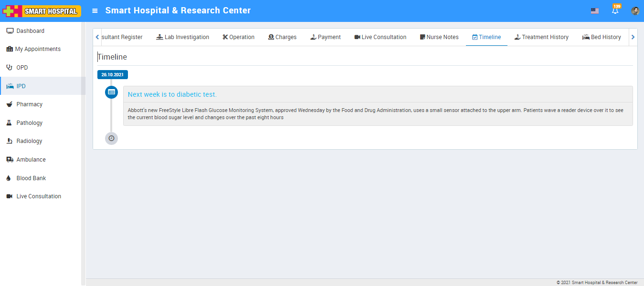Open the US flag language selector
644x286 pixels.
594,11
